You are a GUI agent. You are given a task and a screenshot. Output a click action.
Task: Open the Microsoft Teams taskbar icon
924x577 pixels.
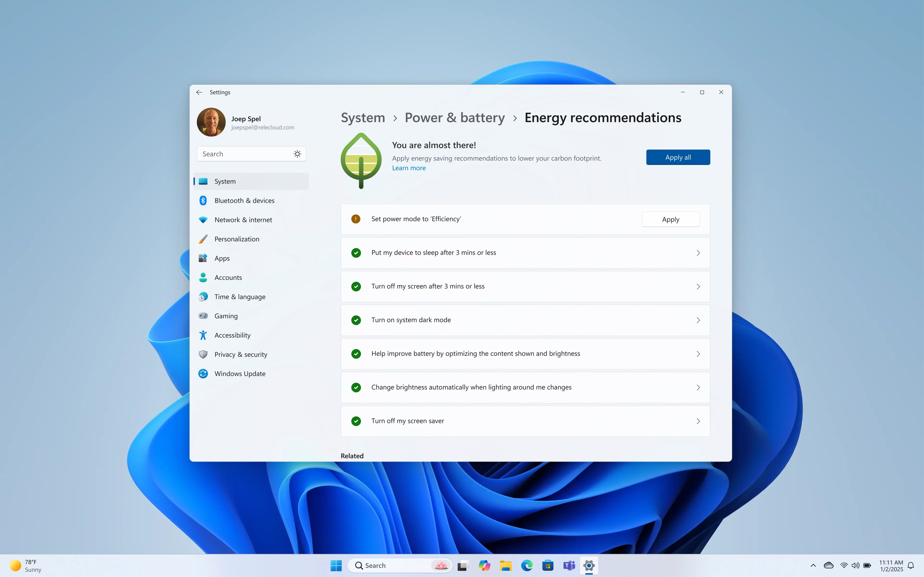coord(569,565)
